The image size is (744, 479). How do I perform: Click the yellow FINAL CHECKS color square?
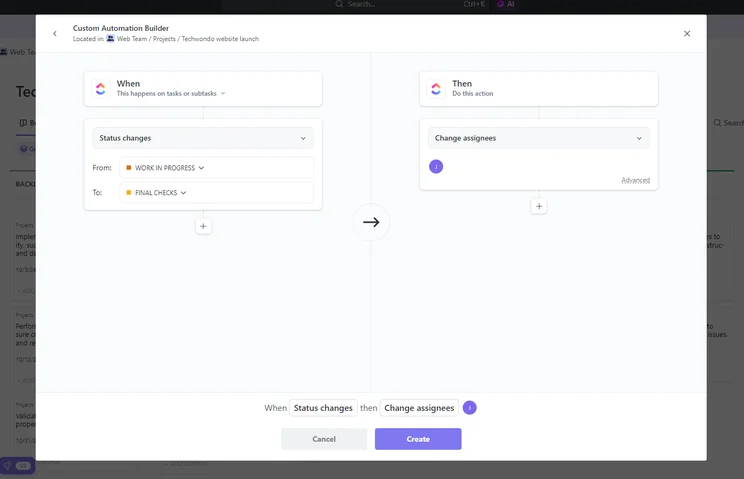[x=129, y=192]
